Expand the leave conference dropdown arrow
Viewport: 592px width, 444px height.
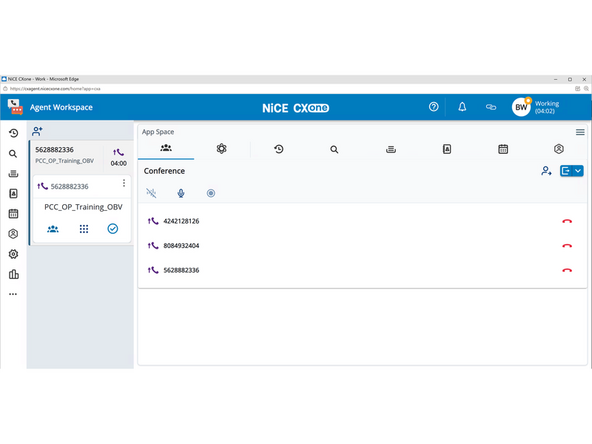pyautogui.click(x=578, y=171)
